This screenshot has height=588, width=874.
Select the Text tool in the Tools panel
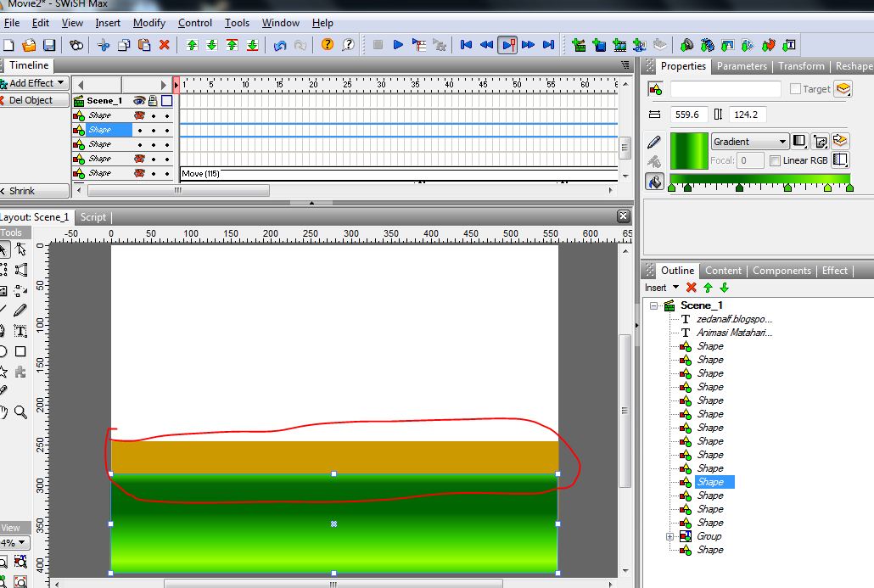click(20, 331)
